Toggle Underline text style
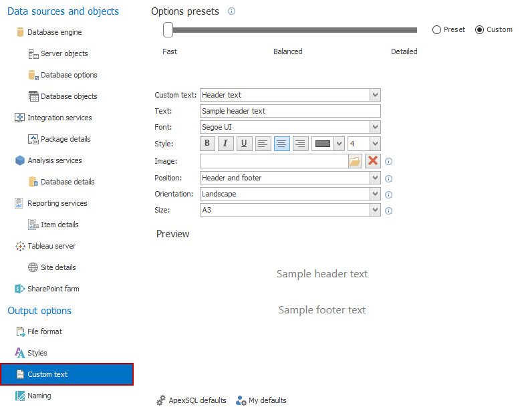532x411 pixels. [x=244, y=144]
